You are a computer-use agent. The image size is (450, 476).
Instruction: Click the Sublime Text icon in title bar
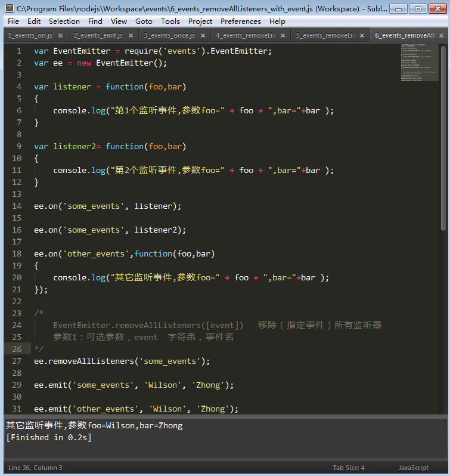pyautogui.click(x=10, y=8)
